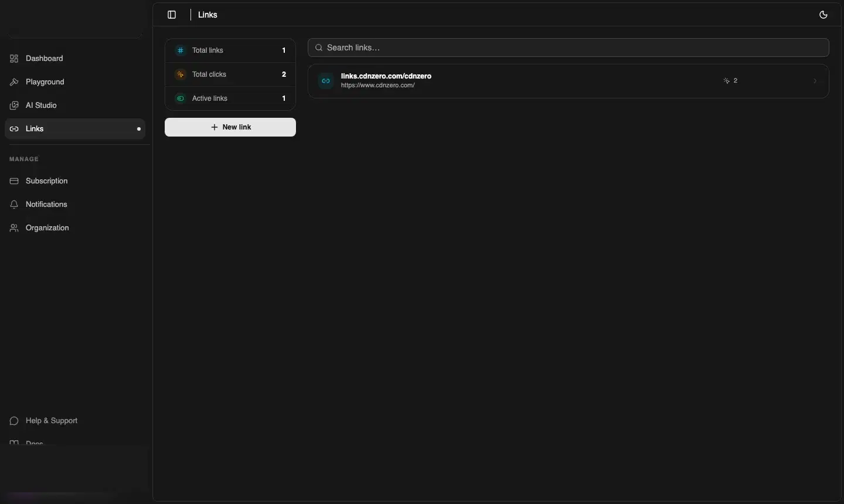Click the Dashboard grid icon
The width and height of the screenshot is (844, 504).
tap(14, 59)
